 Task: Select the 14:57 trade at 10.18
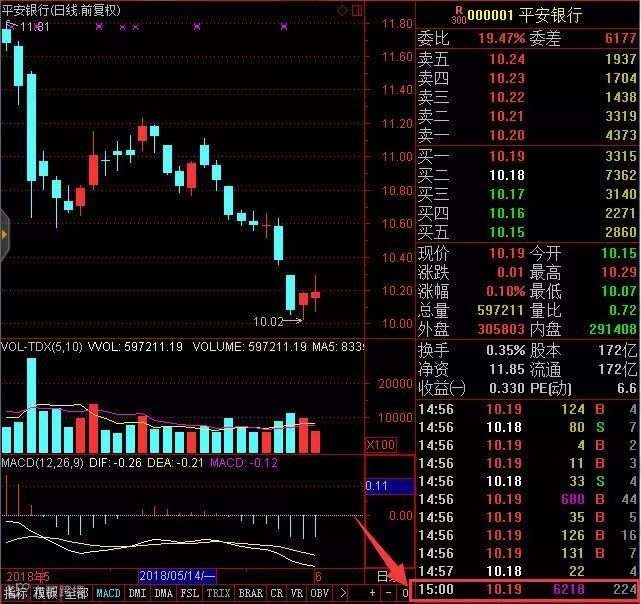click(527, 571)
